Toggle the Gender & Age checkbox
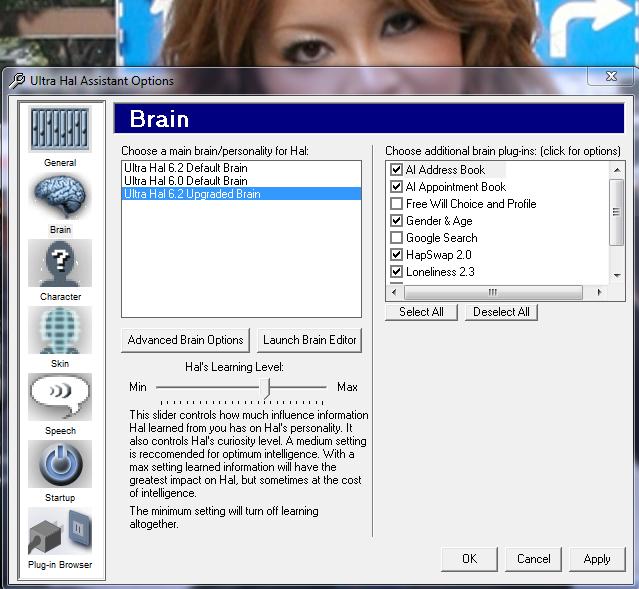Image resolution: width=639 pixels, height=589 pixels. [x=396, y=221]
